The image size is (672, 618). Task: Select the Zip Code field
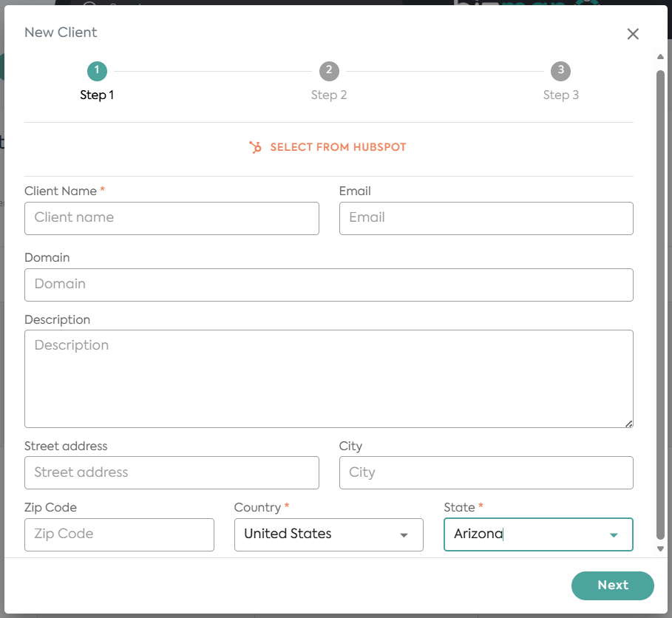tap(119, 534)
